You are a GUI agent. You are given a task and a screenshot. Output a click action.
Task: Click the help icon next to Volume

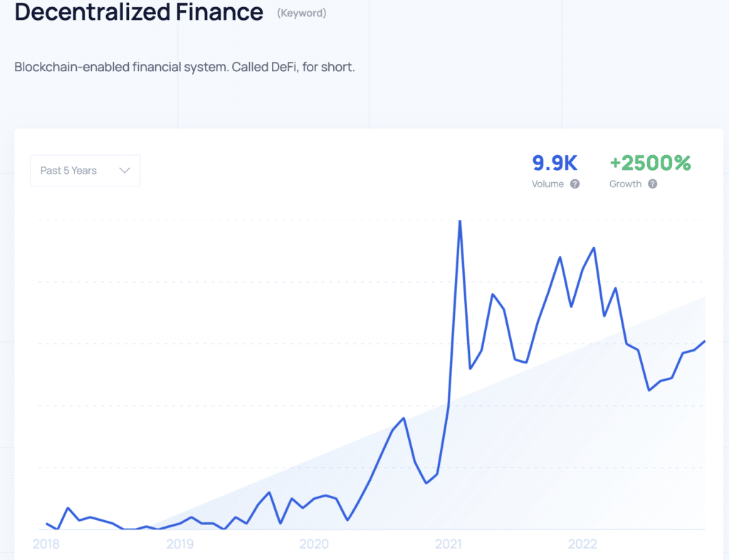point(575,184)
